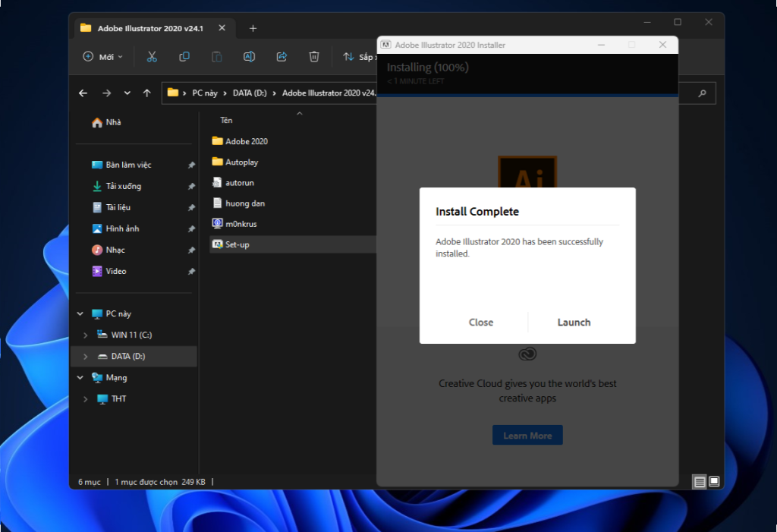
Task: Open Tài liệu in sidebar
Action: click(x=112, y=207)
